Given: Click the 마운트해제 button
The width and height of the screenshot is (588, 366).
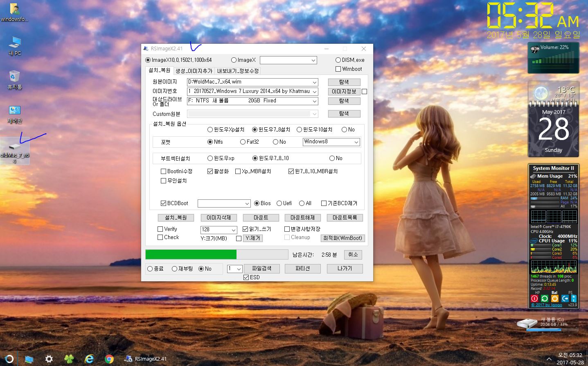Looking at the screenshot, I should click(302, 218).
